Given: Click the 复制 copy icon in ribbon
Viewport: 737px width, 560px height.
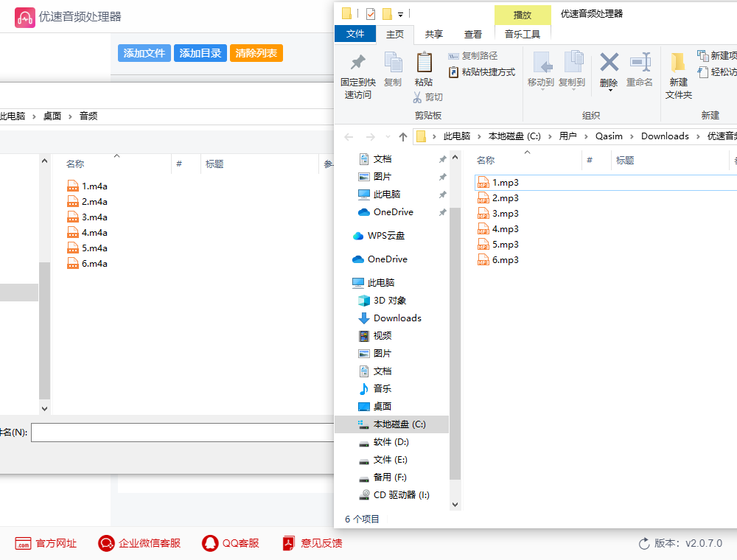Looking at the screenshot, I should coord(393,62).
